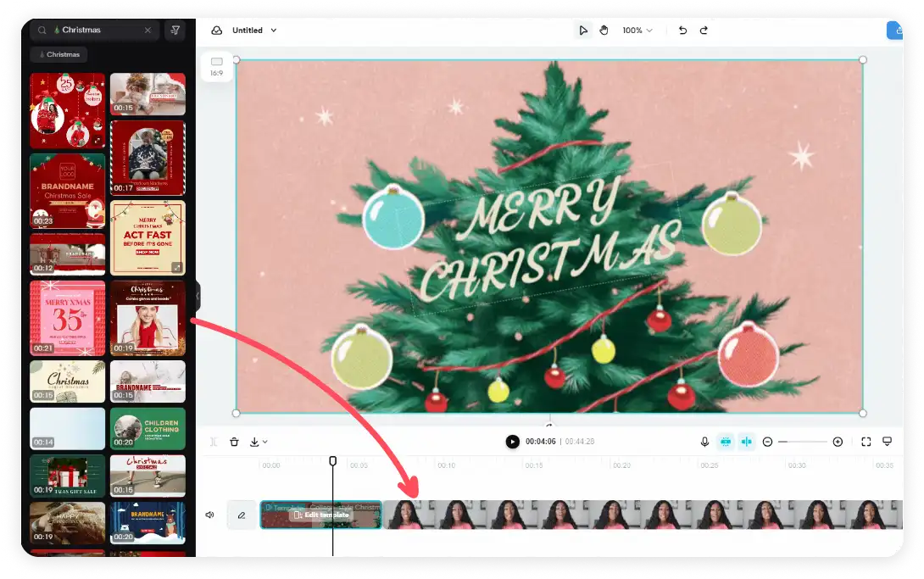The width and height of the screenshot is (924, 579).
Task: Open the download dropdown in timeline toolbar
Action: (259, 442)
